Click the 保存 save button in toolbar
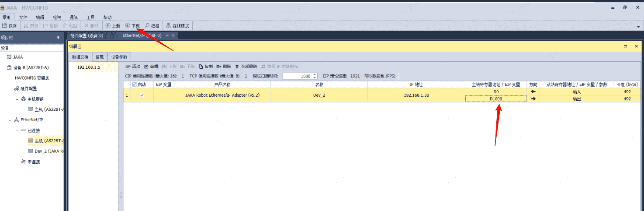The height and width of the screenshot is (211, 644). 10,26
